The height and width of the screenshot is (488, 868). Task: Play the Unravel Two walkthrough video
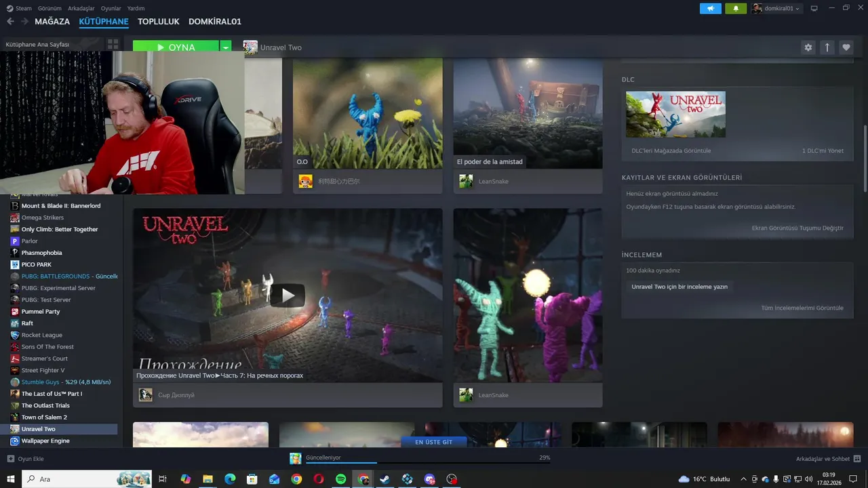(288, 296)
